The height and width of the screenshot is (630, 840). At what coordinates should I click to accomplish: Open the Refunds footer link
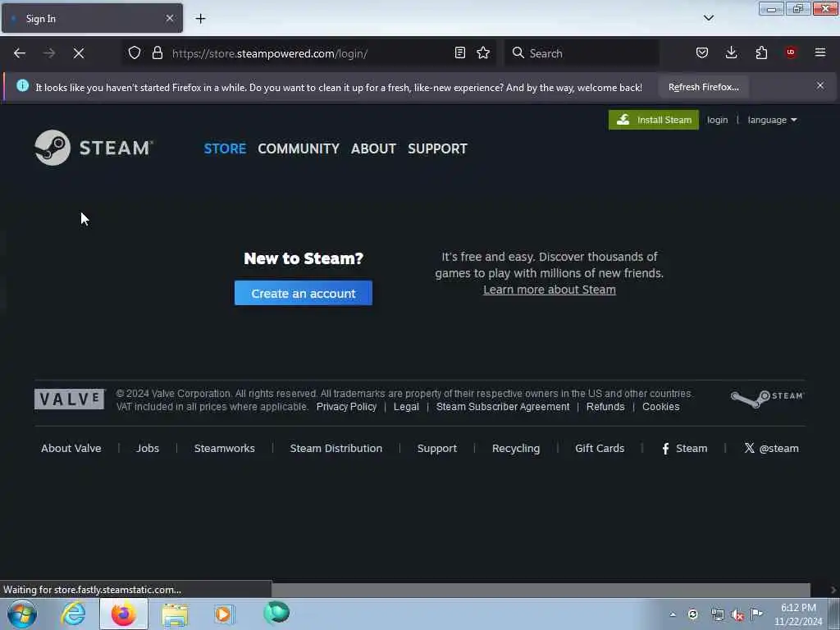tap(605, 407)
